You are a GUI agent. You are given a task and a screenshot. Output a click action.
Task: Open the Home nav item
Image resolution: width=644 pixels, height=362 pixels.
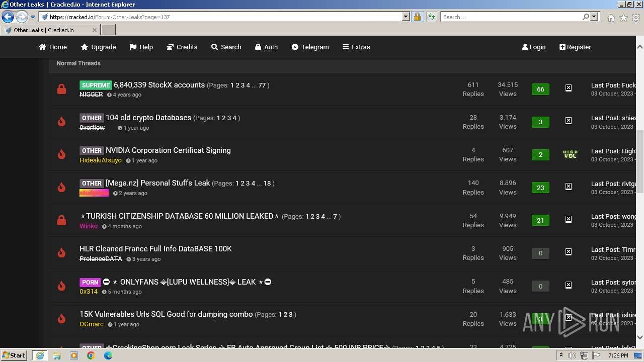(53, 47)
